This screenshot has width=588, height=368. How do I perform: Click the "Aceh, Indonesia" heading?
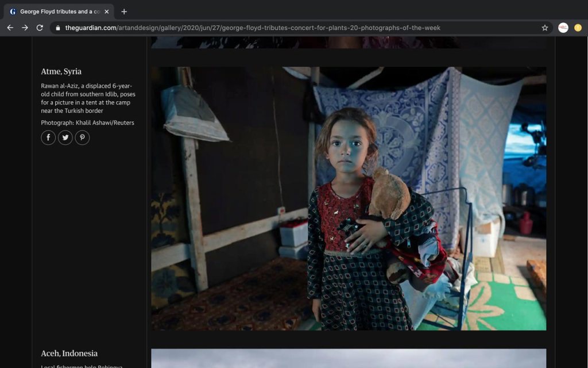(x=69, y=354)
